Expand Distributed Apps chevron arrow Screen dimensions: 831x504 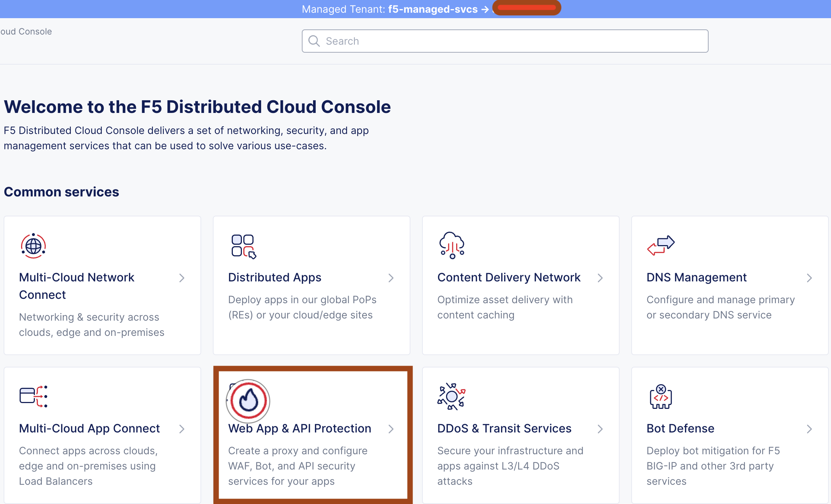pos(391,278)
